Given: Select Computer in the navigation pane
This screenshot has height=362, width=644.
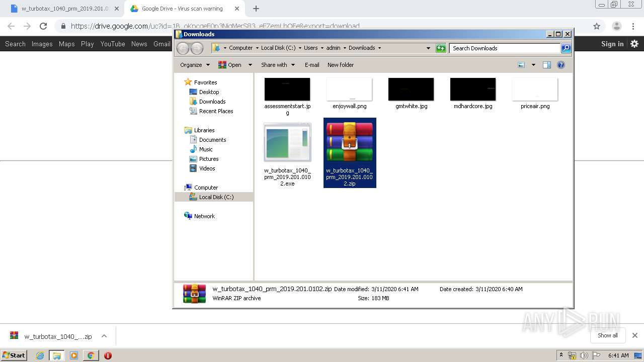Looking at the screenshot, I should (x=201, y=188).
